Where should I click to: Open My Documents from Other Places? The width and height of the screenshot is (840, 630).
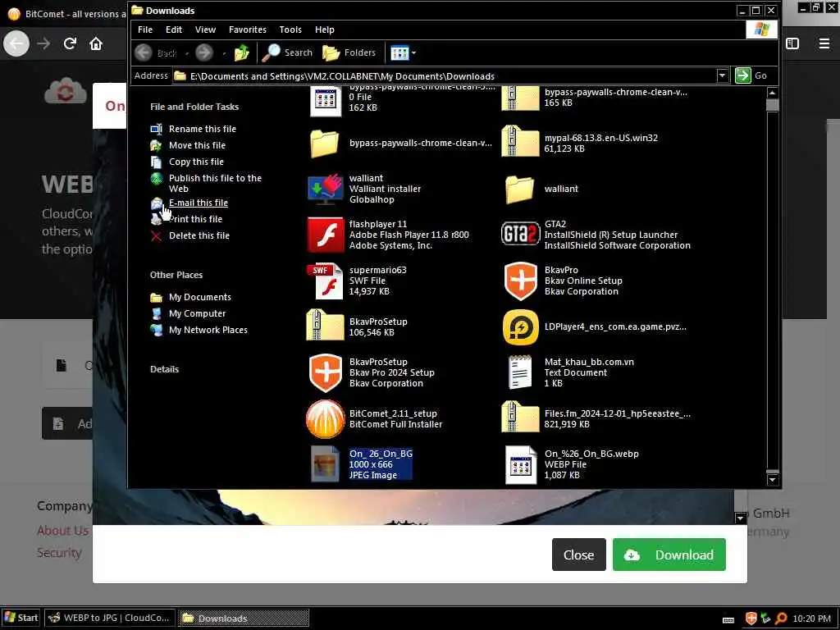pos(200,297)
